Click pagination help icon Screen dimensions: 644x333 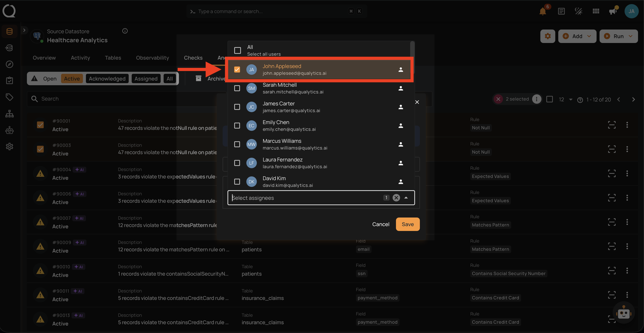click(580, 100)
